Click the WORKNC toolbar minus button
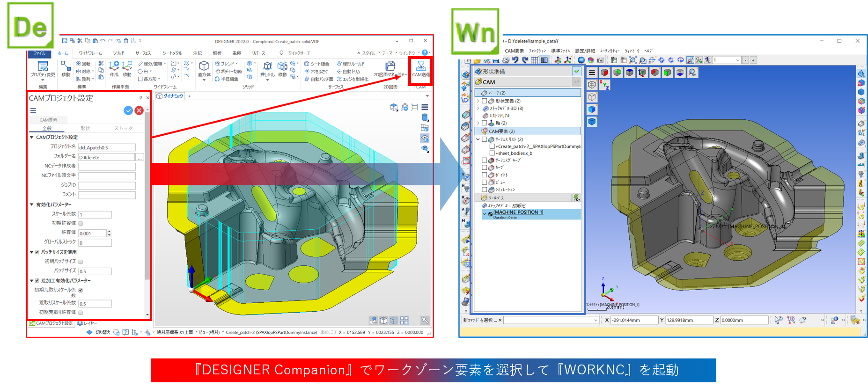The height and width of the screenshot is (387, 868). 746,60
